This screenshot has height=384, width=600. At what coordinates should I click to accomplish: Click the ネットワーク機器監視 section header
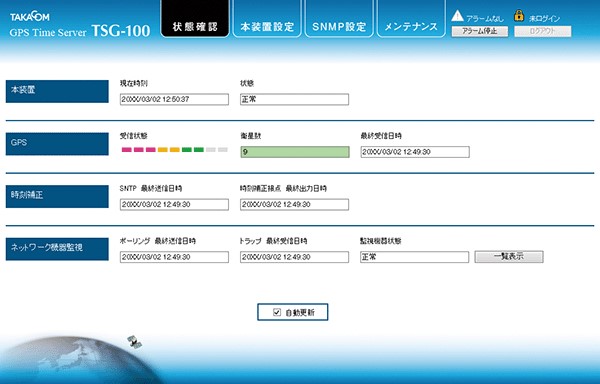point(57,249)
